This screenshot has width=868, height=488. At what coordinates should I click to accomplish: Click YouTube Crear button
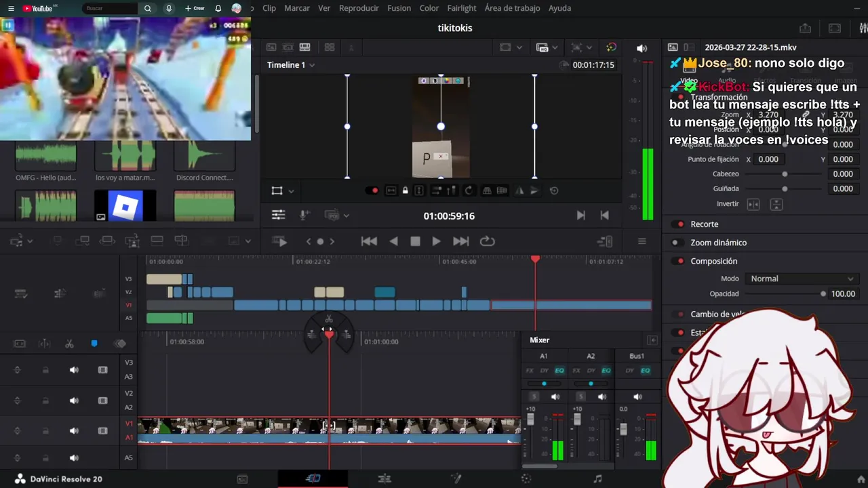point(195,8)
